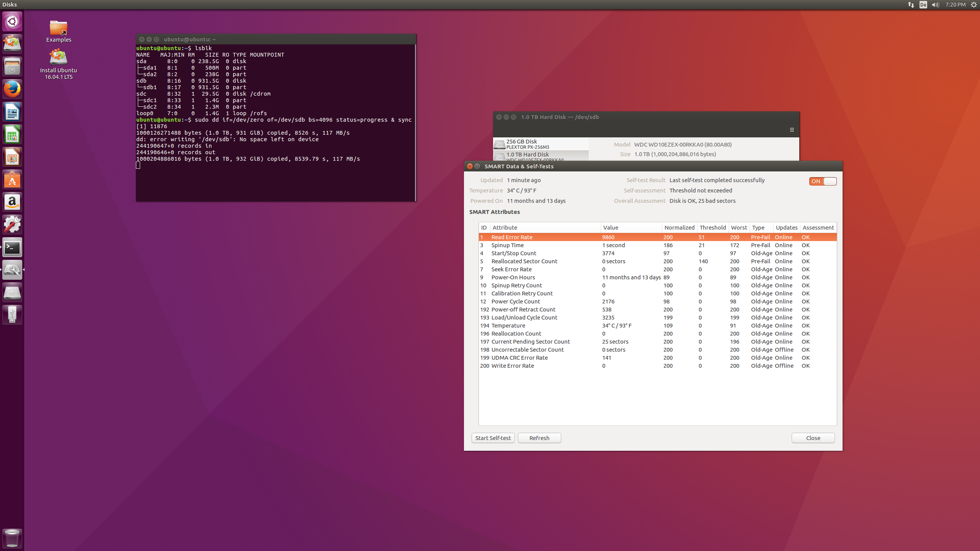The width and height of the screenshot is (980, 551).
Task: Open the Amazon launcher icon
Action: pyautogui.click(x=12, y=202)
